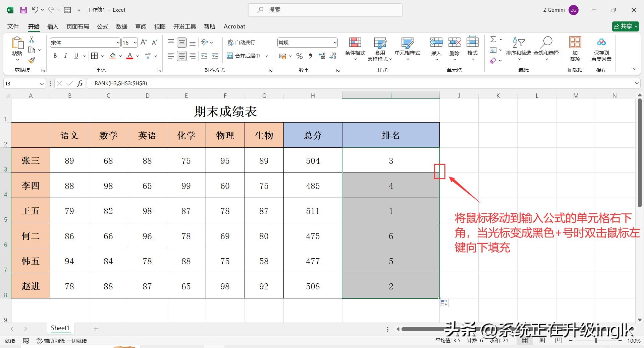Toggle Bold formatting
The width and height of the screenshot is (644, 348).
(55, 56)
